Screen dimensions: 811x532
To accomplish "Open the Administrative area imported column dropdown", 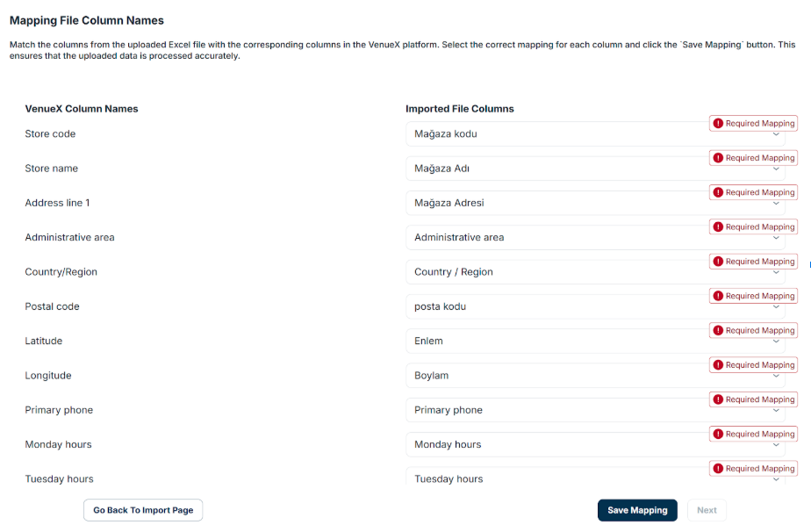I will pos(595,238).
